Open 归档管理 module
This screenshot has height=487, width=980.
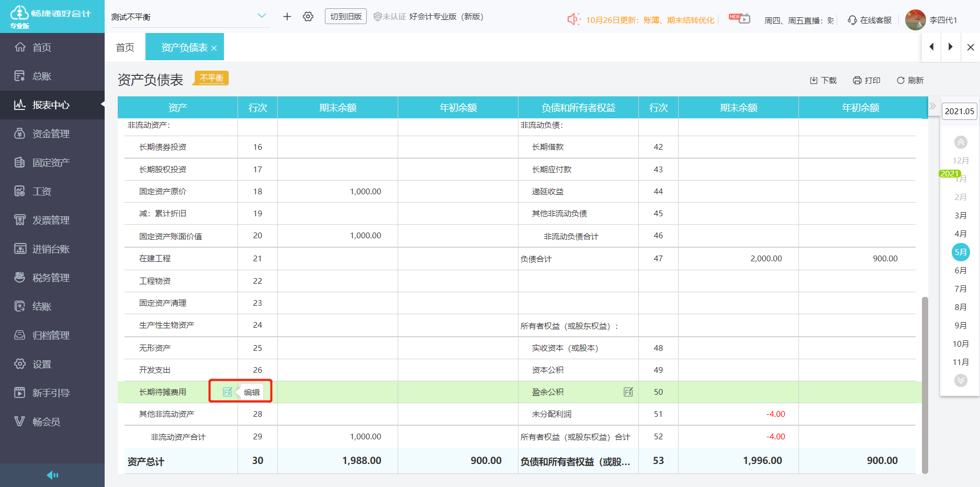click(52, 335)
